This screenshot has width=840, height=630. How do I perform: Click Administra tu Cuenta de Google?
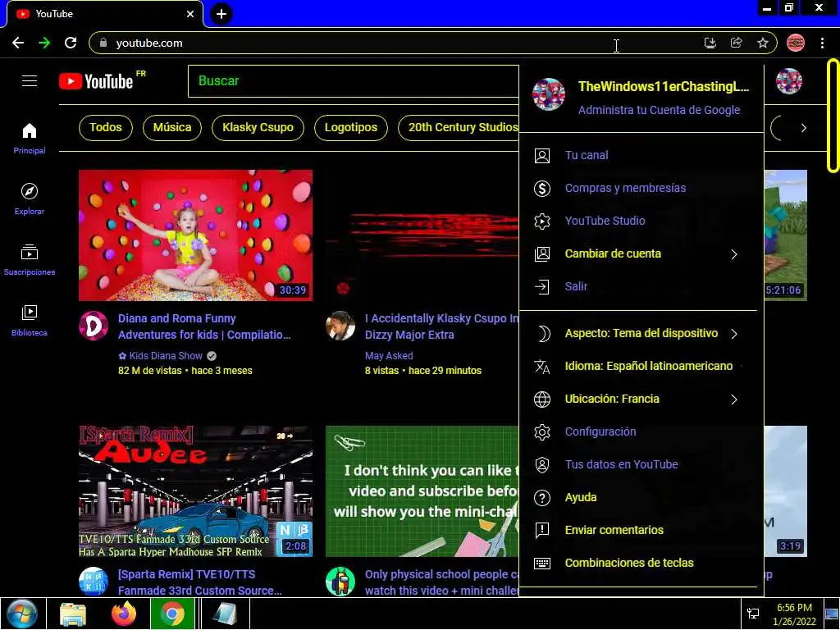pyautogui.click(x=659, y=111)
